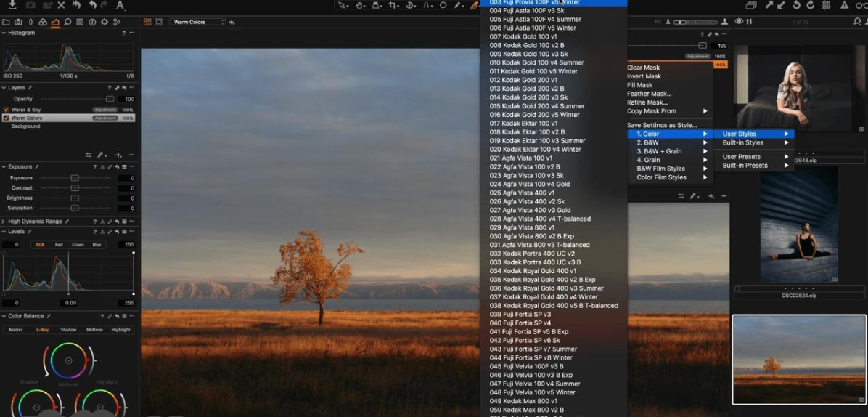Open the Warm Colors layer dropdown above viewer
This screenshot has height=417, width=868.
(x=197, y=22)
